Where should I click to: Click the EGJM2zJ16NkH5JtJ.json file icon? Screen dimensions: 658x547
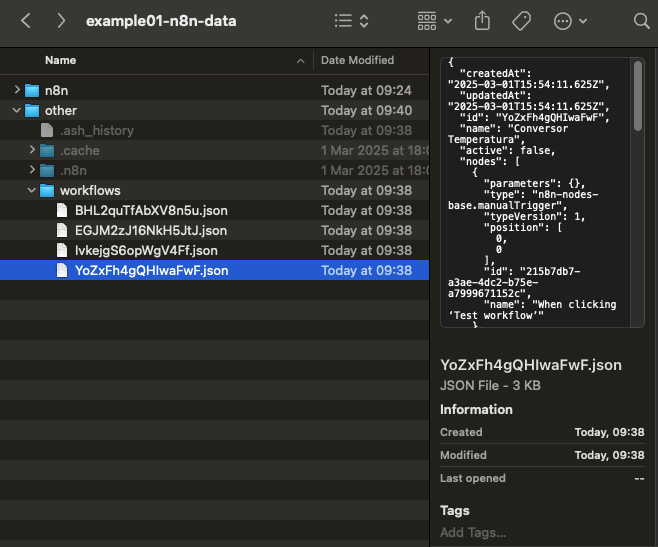tap(62, 230)
